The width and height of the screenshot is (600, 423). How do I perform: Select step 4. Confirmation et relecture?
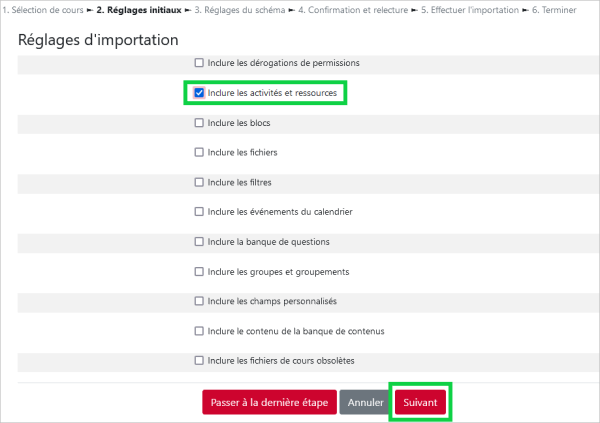coord(353,10)
